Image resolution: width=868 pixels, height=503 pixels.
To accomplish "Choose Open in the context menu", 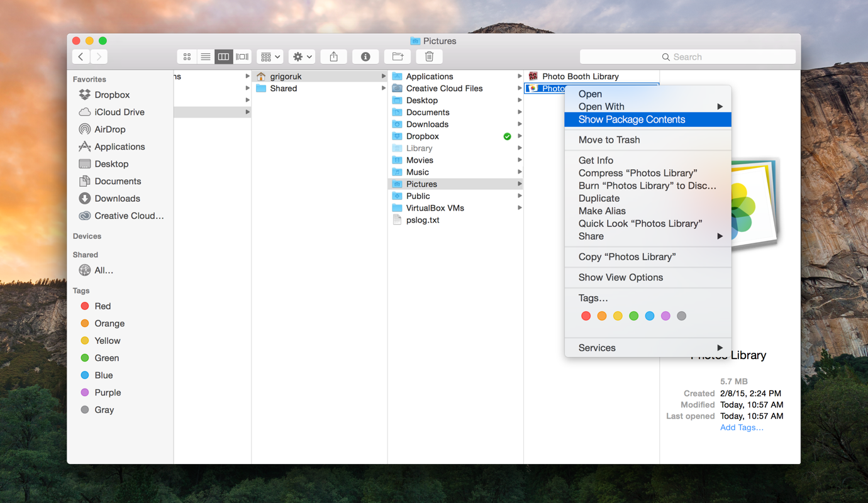I will [x=648, y=94].
